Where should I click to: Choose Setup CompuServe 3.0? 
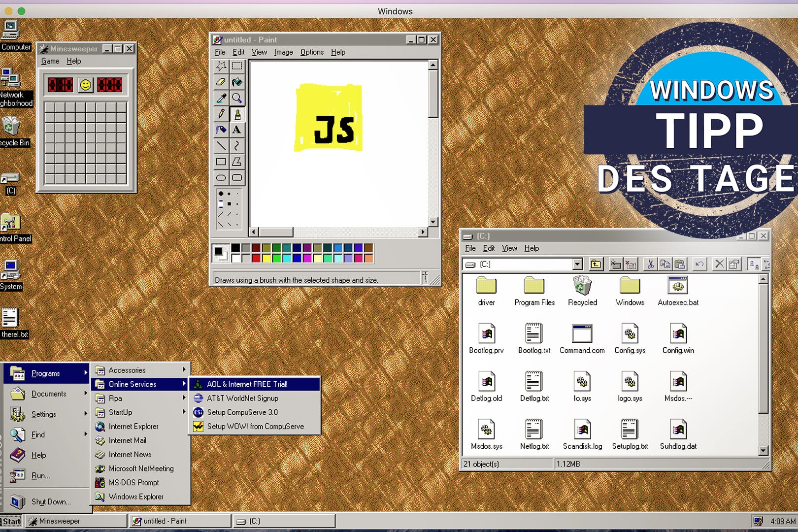coord(255,412)
